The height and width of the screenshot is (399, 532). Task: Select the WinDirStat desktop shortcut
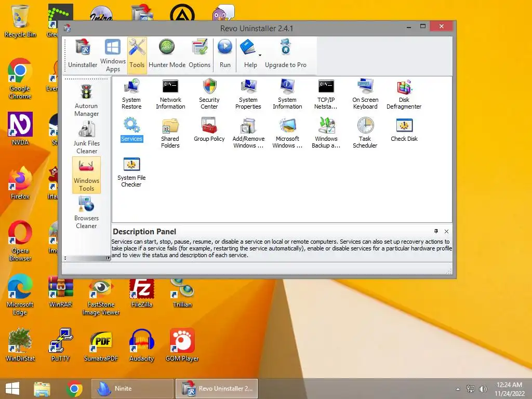20,345
